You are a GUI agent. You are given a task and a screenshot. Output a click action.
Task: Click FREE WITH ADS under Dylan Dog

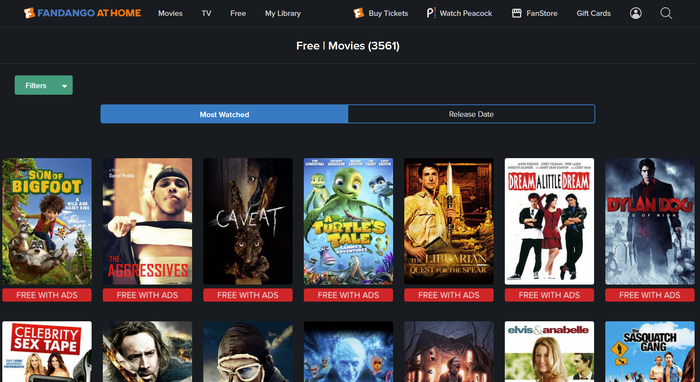650,295
